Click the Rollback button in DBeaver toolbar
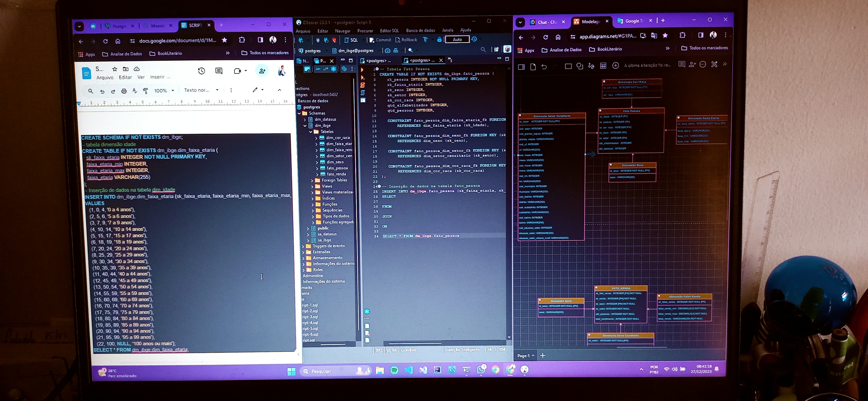 [x=406, y=40]
